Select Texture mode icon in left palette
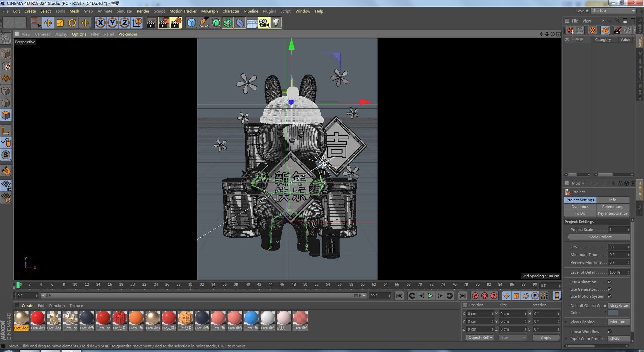This screenshot has width=644, height=352. tap(6, 67)
